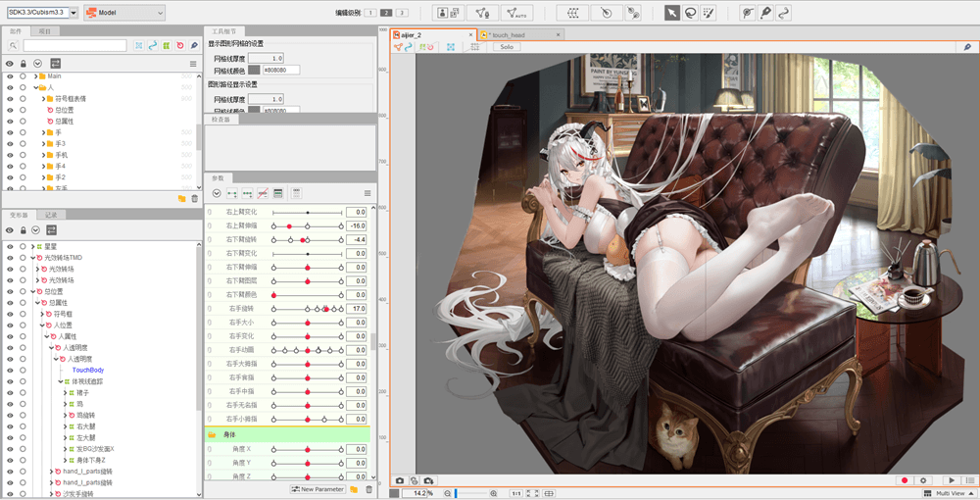Collapse the 人 folder in parts tree
980x500 pixels.
coord(36,87)
